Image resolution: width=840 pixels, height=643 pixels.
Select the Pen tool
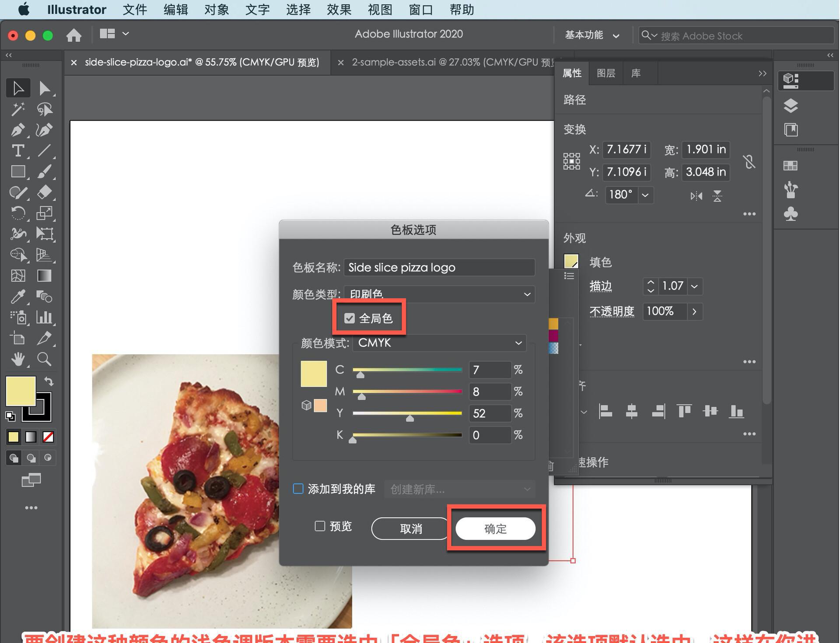(18, 130)
